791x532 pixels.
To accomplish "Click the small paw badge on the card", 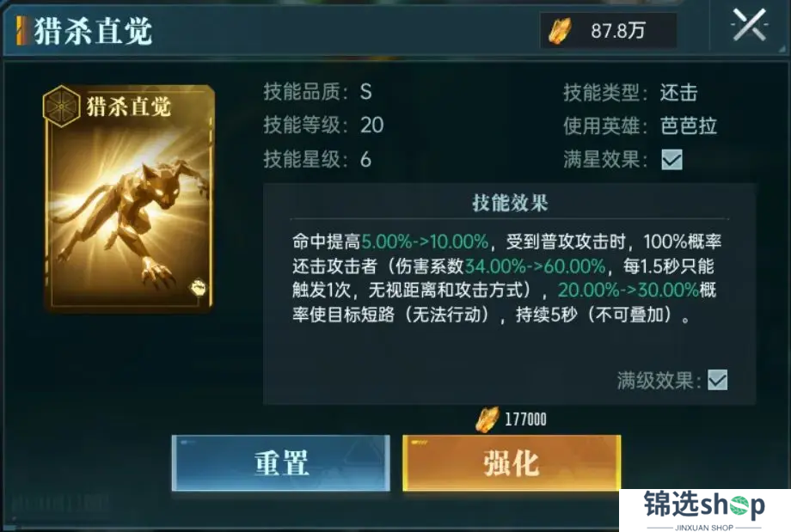I will [x=197, y=287].
